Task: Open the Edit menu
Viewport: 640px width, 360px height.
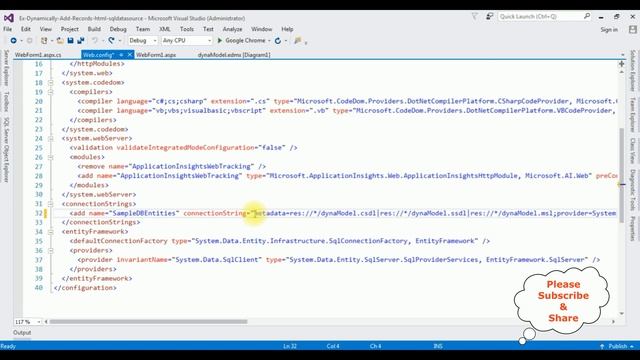Action: 26,29
